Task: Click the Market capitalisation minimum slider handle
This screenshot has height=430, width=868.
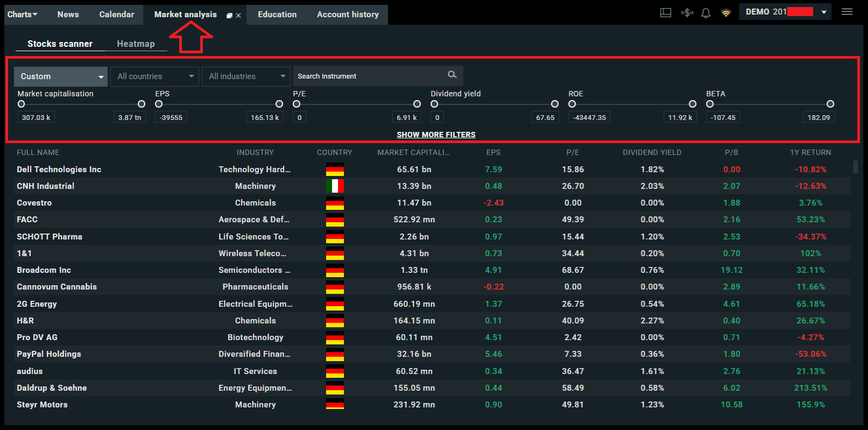Action: [x=21, y=104]
